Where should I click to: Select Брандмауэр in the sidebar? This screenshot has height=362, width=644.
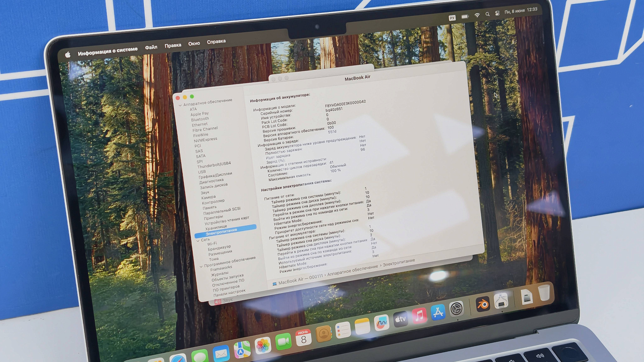click(x=219, y=248)
